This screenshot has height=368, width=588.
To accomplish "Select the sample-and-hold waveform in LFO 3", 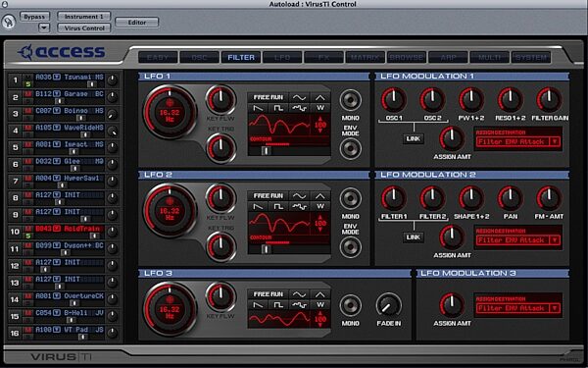I will point(299,305).
